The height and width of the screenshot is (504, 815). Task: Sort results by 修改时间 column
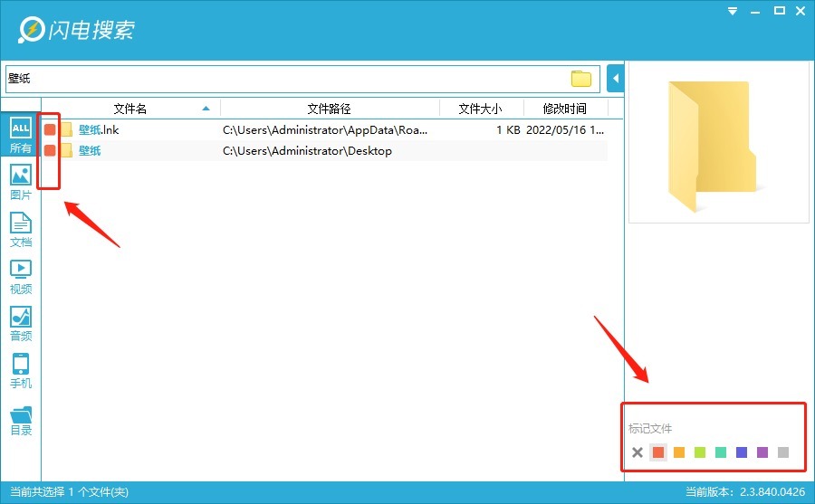(564, 109)
